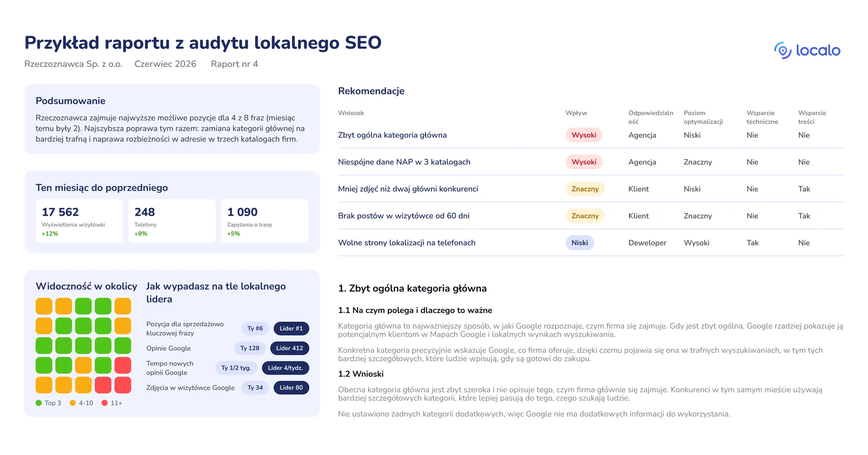Click subheading 1.2 Wnioski

click(361, 374)
